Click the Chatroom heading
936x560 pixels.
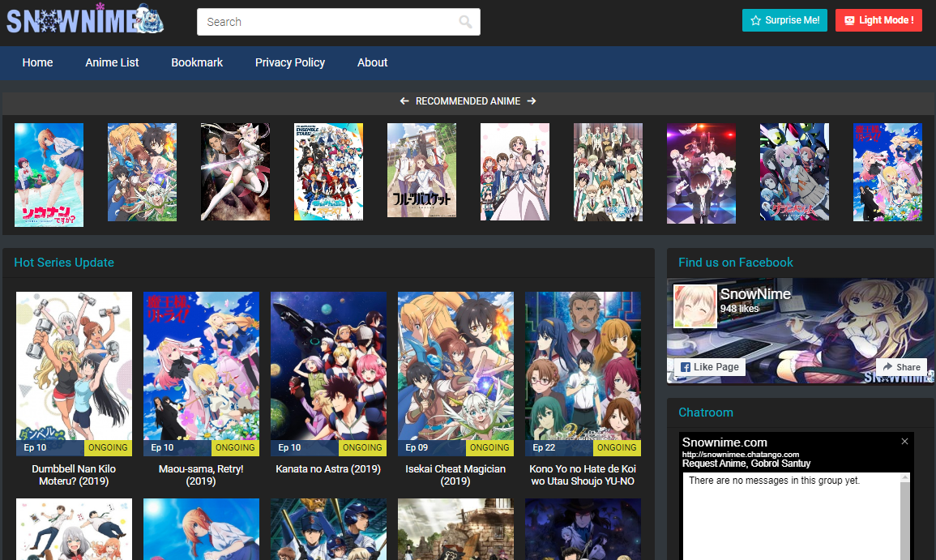(706, 413)
